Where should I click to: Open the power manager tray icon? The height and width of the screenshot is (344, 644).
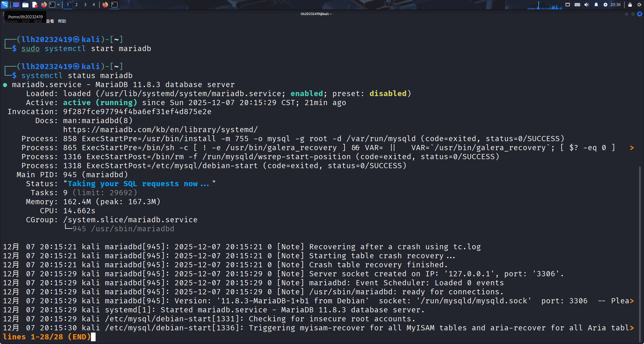click(x=605, y=5)
